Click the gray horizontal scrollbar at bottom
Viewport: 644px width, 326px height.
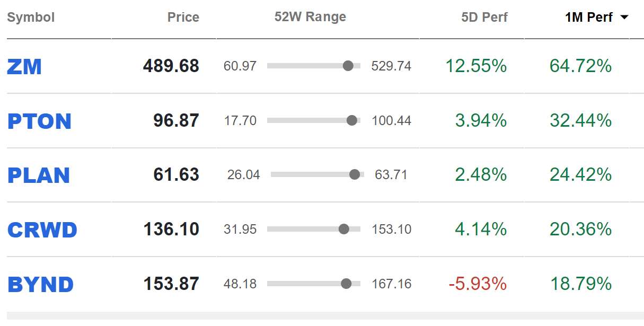(x=325, y=316)
